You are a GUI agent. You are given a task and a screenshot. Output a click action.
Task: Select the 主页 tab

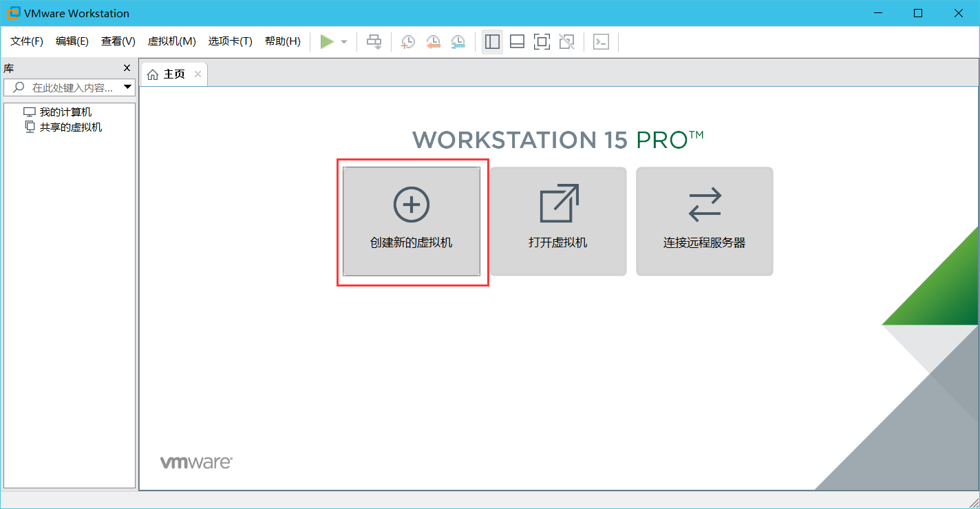(174, 74)
